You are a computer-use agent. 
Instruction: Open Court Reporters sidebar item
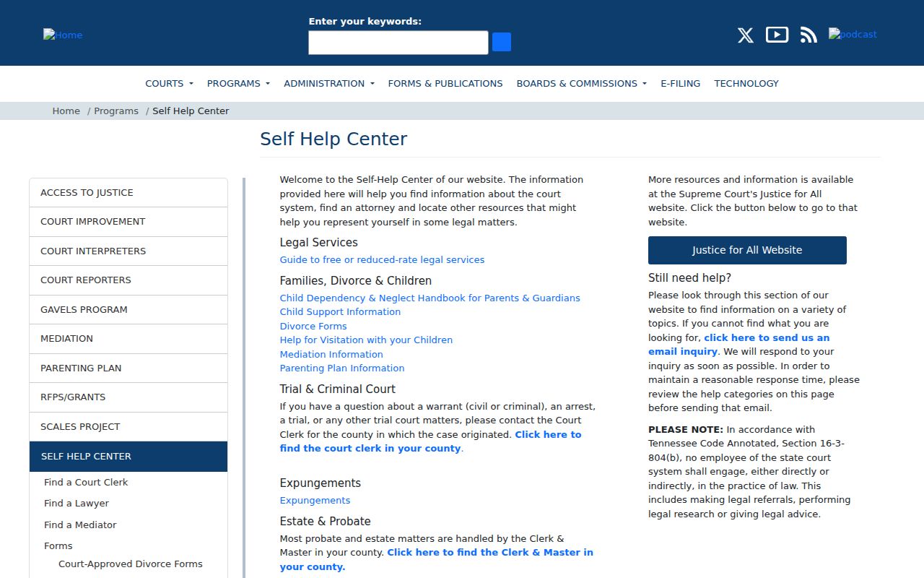pyautogui.click(x=128, y=280)
